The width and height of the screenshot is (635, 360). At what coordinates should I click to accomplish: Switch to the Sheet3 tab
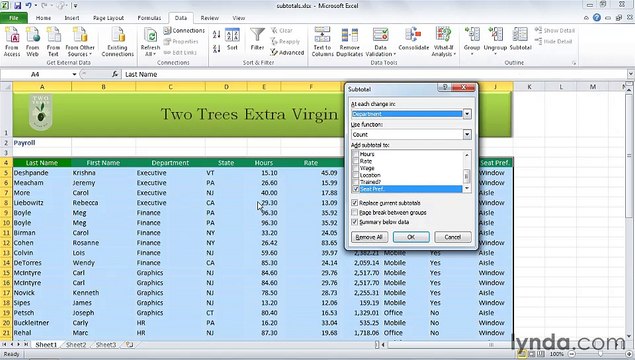coord(106,345)
